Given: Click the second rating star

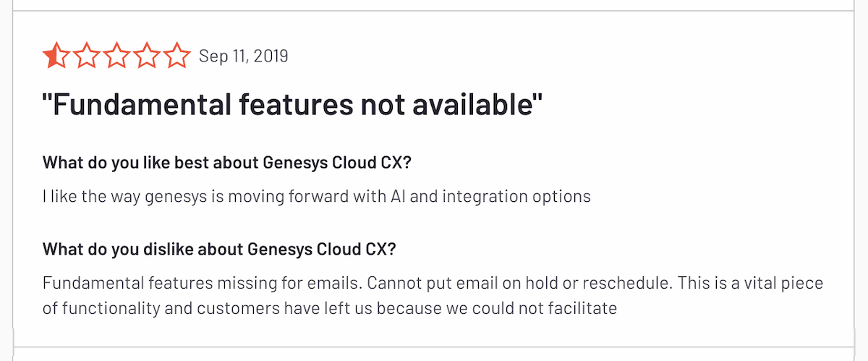Looking at the screenshot, I should (x=86, y=56).
